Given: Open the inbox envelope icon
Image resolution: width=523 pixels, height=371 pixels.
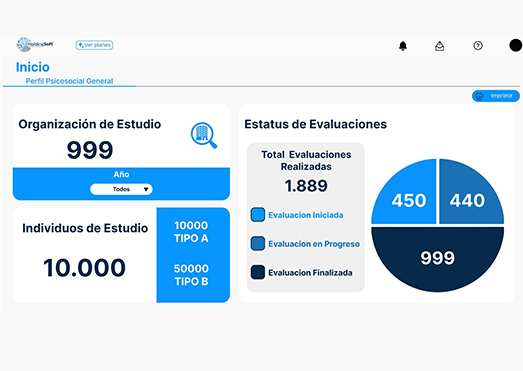Looking at the screenshot, I should (x=440, y=46).
